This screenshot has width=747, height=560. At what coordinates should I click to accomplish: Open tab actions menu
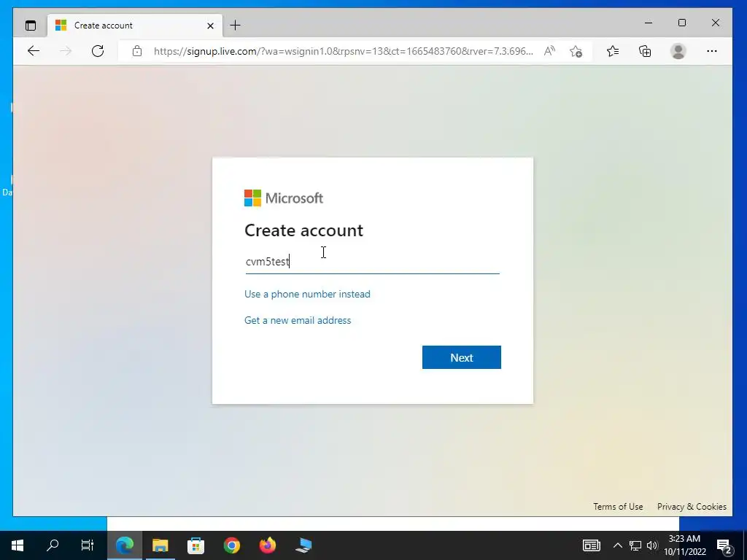[x=31, y=26]
